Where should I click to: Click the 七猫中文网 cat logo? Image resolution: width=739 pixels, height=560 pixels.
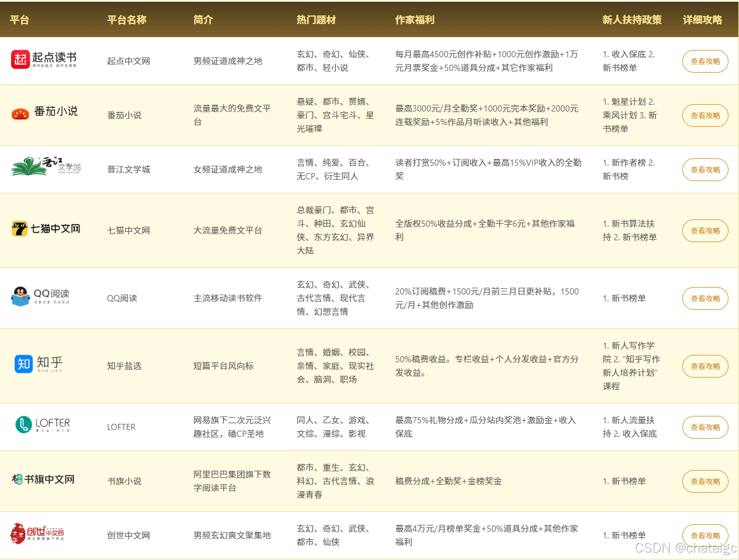46,229
